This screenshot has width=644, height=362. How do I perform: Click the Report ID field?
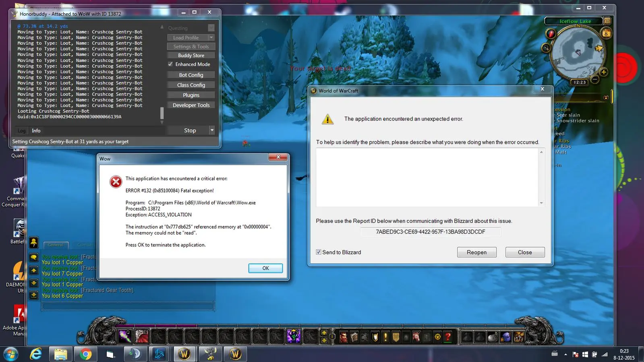[x=430, y=232]
